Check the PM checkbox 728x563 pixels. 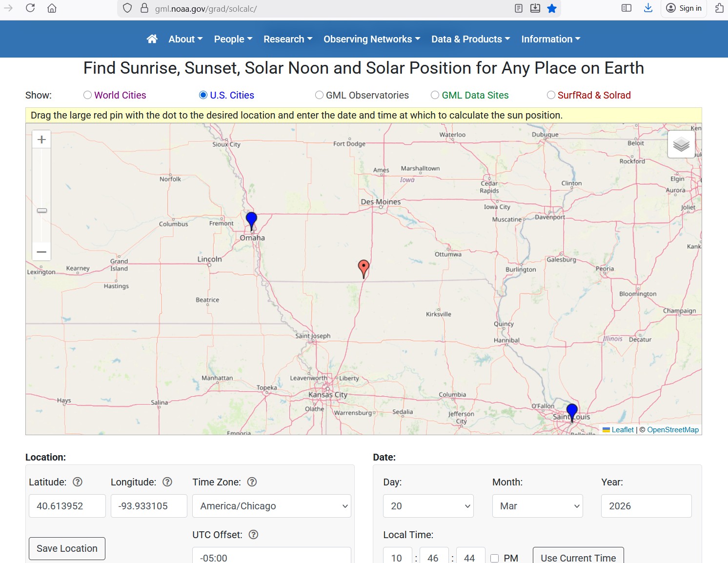tap(494, 558)
